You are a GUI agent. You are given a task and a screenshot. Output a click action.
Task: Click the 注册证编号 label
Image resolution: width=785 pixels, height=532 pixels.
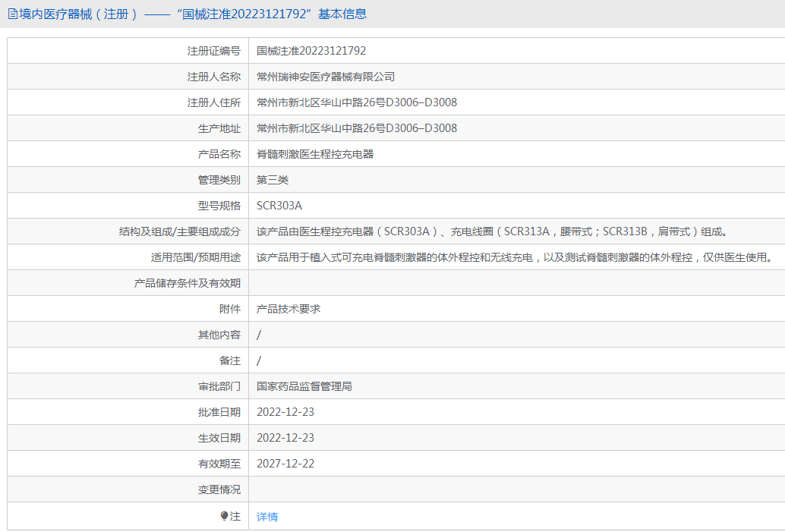(214, 51)
